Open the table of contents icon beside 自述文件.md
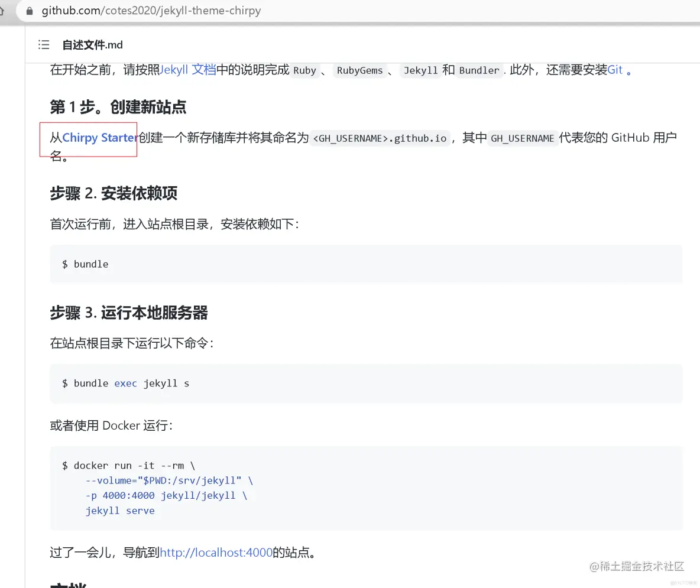 pos(43,44)
